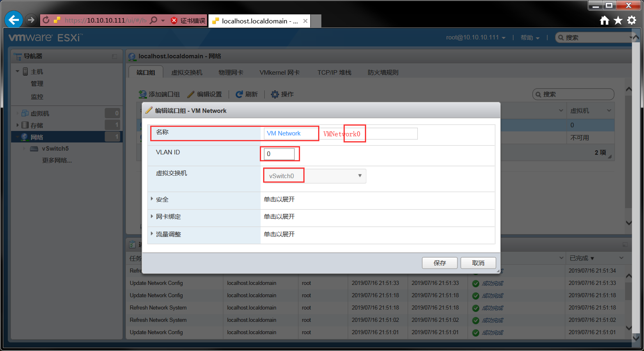
Task: Click success status icon for 21:51:33 task
Action: click(x=476, y=283)
